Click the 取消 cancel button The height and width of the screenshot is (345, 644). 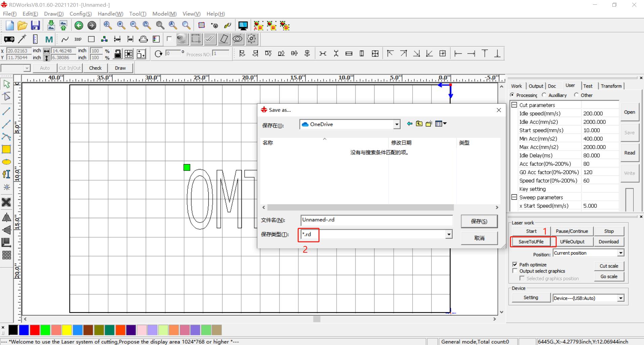pos(479,238)
